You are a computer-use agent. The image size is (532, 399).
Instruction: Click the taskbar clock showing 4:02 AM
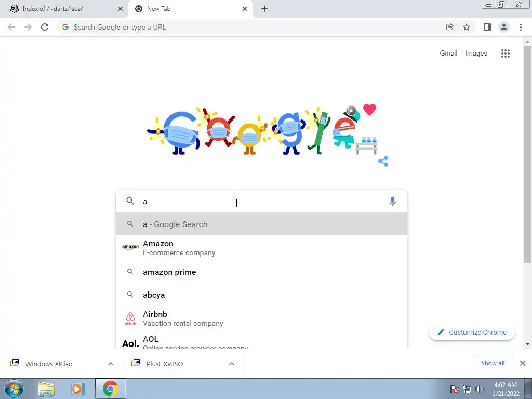tap(506, 389)
